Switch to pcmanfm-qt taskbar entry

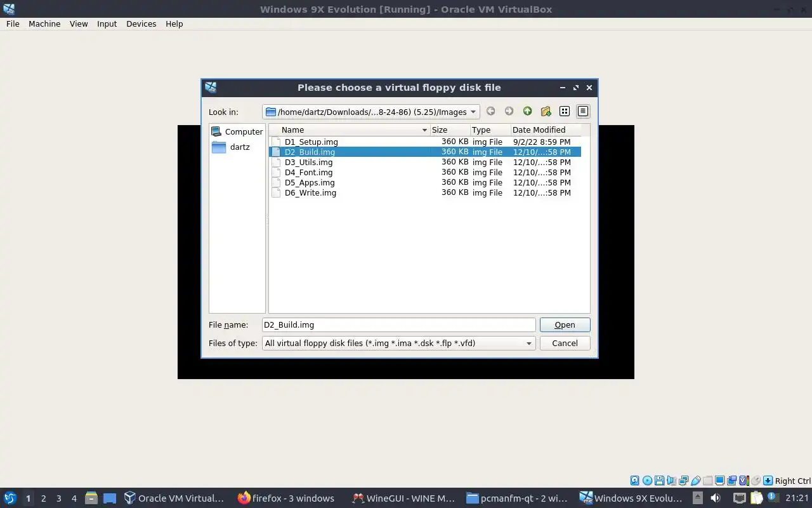click(517, 498)
